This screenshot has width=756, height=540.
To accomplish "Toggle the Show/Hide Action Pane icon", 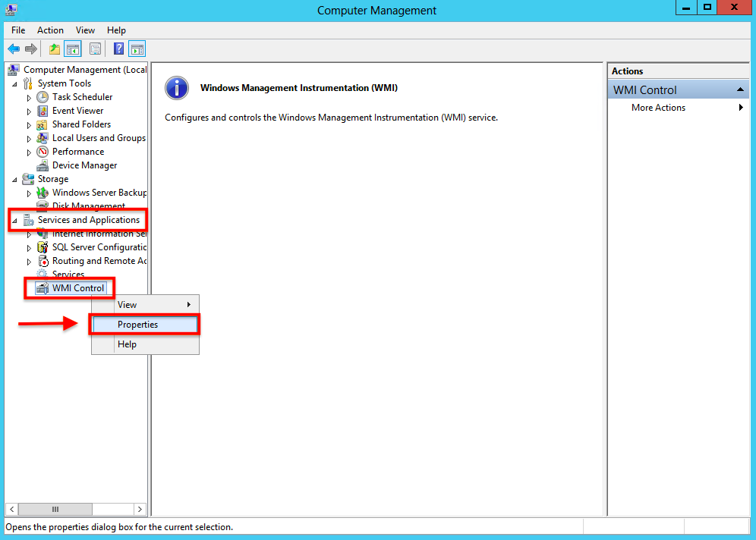I will pyautogui.click(x=137, y=49).
